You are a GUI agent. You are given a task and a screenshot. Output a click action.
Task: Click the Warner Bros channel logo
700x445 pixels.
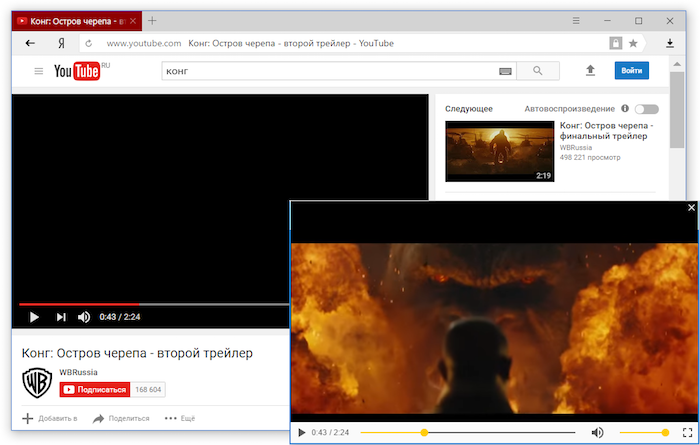[x=37, y=383]
